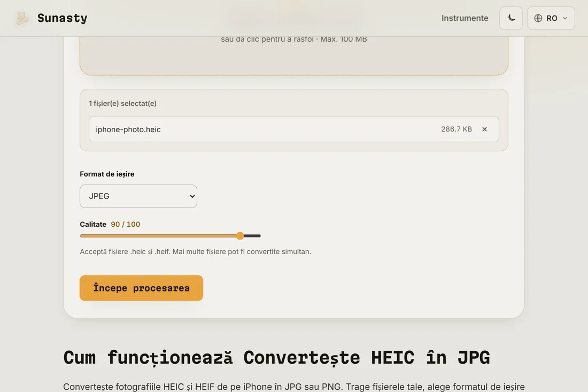Click the Format de ieșire label
Image resolution: width=588 pixels, height=392 pixels.
click(107, 174)
